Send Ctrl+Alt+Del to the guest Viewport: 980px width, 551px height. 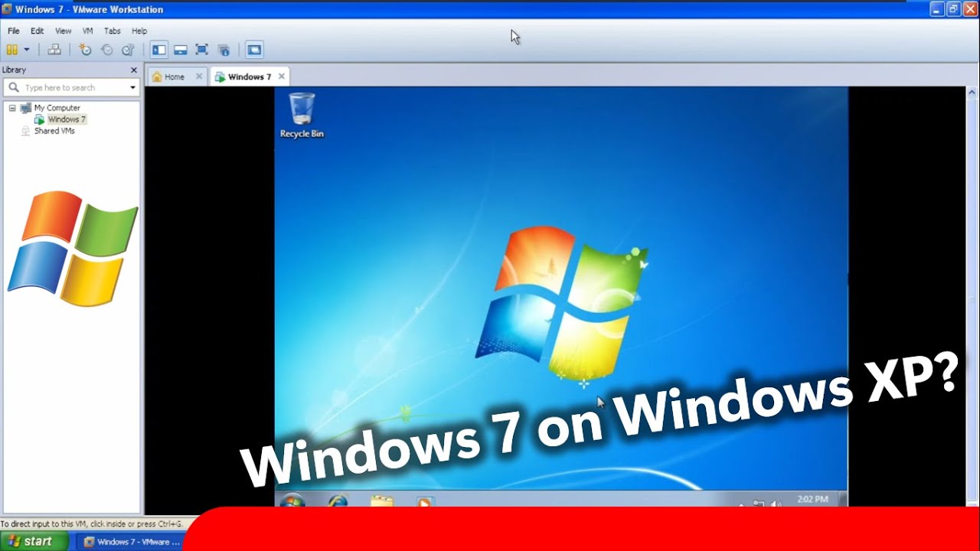click(54, 50)
